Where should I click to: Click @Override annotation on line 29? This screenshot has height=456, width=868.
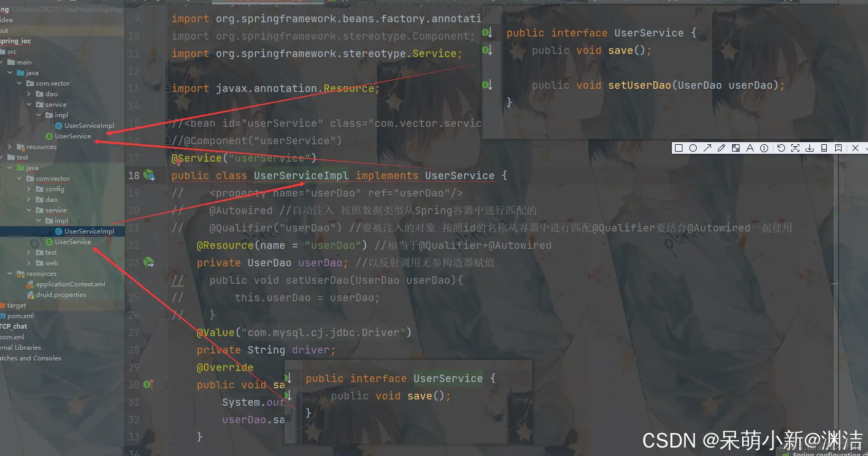[x=225, y=367]
